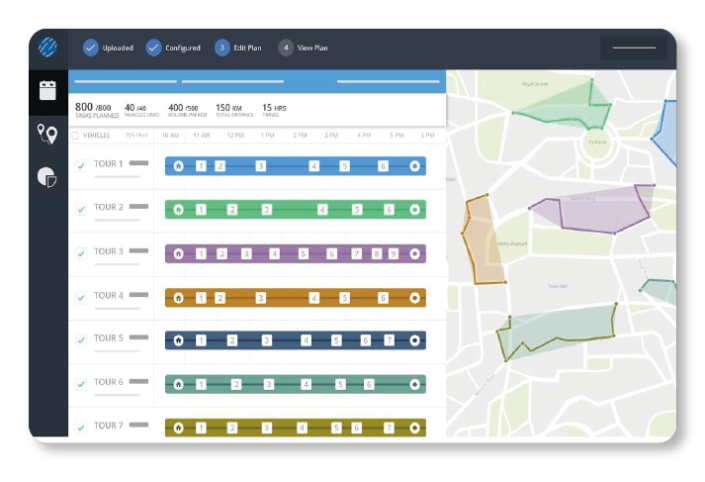The width and height of the screenshot is (705, 482).
Task: Click the home depot icon on Tour 1
Action: pyautogui.click(x=178, y=166)
